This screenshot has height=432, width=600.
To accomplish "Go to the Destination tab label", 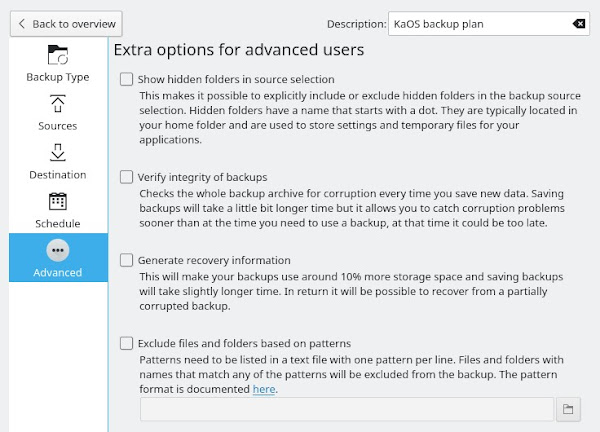I will click(x=58, y=175).
